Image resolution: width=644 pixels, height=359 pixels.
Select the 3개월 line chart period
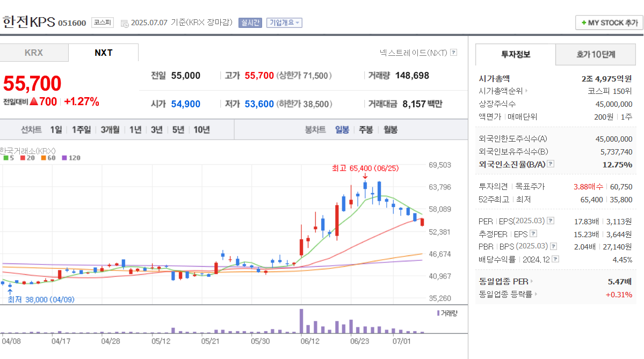[x=110, y=130]
